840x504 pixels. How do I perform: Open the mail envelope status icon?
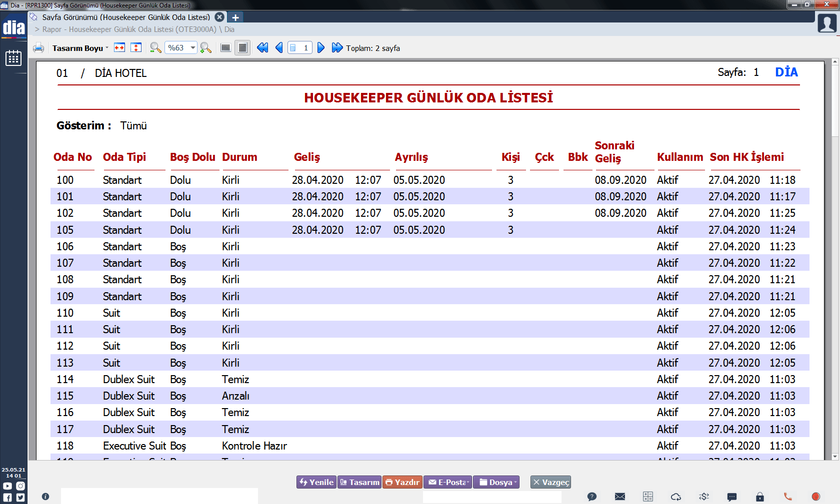620,497
